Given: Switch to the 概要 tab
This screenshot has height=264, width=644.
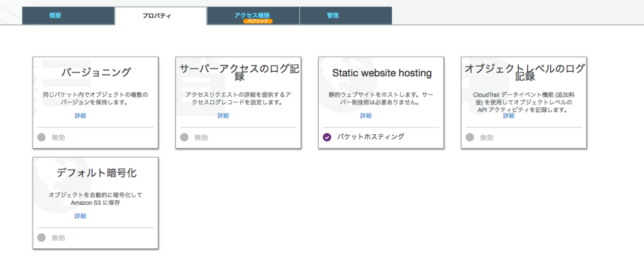Looking at the screenshot, I should (68, 16).
